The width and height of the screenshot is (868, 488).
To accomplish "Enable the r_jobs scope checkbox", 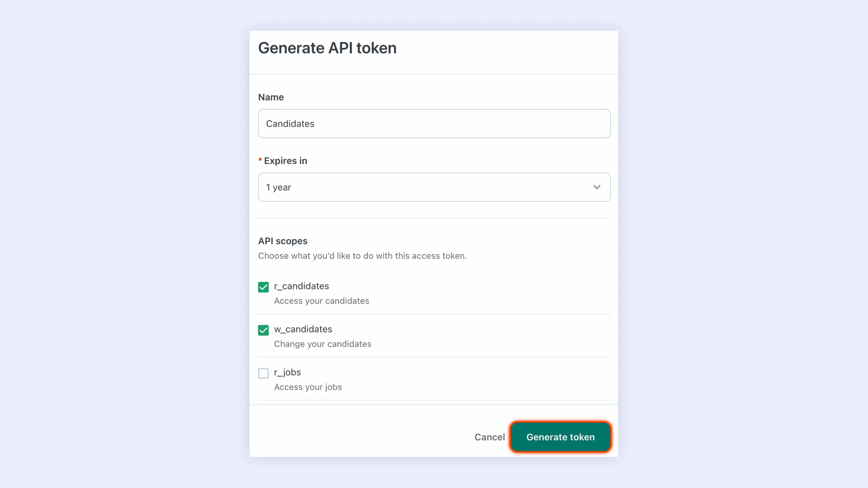I will tap(263, 373).
